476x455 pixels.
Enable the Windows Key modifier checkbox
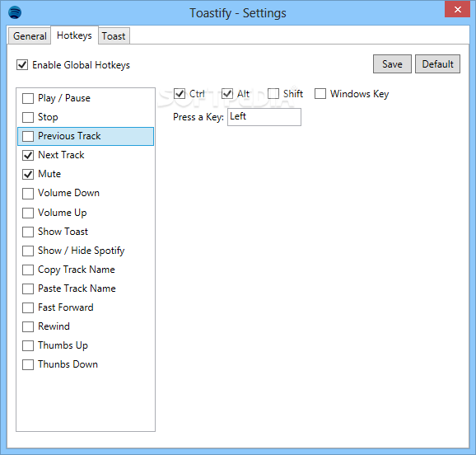(320, 94)
